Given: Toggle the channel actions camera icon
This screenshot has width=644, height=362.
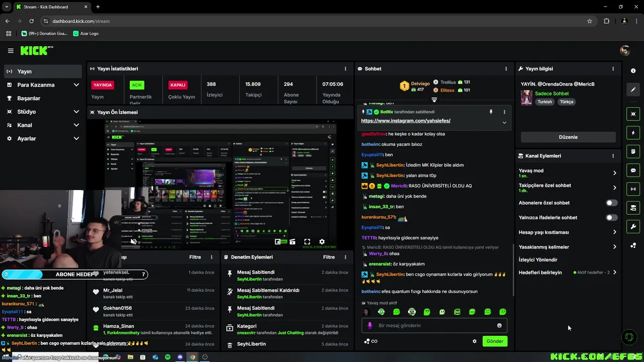Looking at the screenshot, I should [633, 208].
